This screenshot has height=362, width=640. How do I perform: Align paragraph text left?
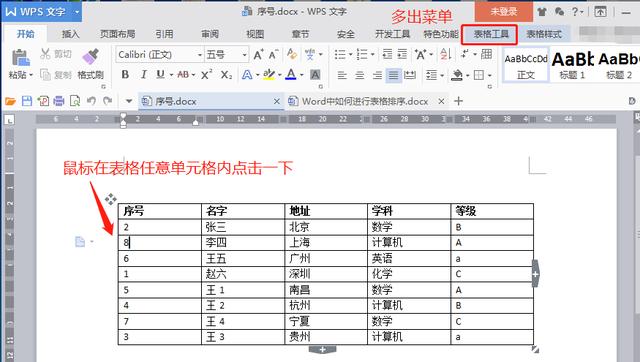(x=342, y=75)
